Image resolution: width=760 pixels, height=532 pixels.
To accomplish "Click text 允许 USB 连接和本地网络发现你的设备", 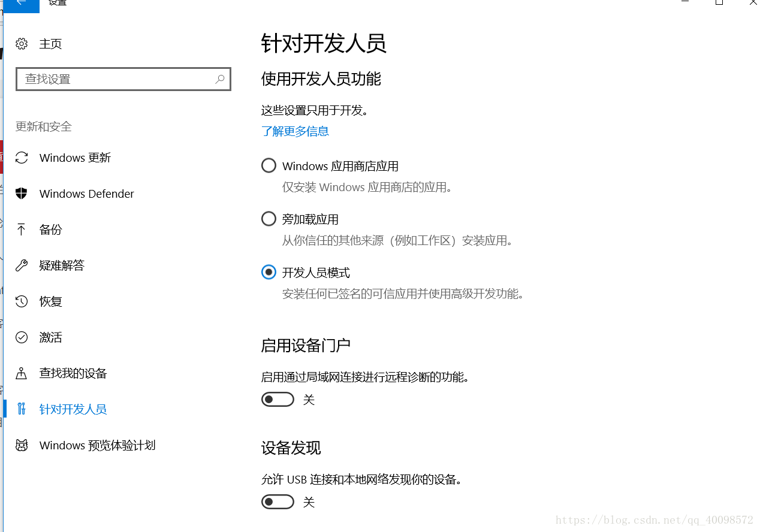I will 361,479.
